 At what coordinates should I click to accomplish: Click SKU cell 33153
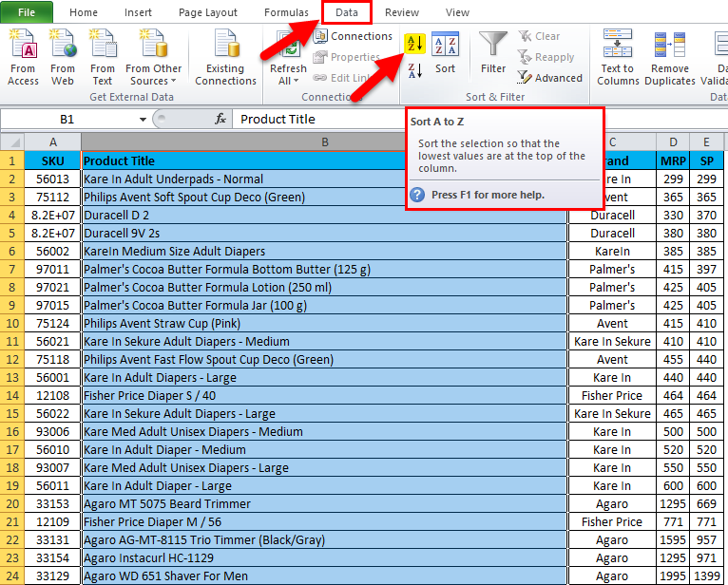point(53,504)
